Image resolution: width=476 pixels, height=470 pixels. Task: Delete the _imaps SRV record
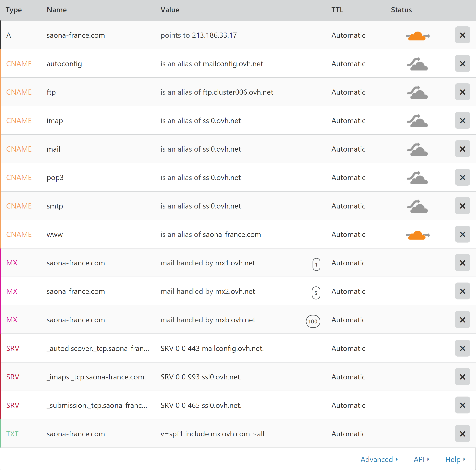pyautogui.click(x=462, y=377)
